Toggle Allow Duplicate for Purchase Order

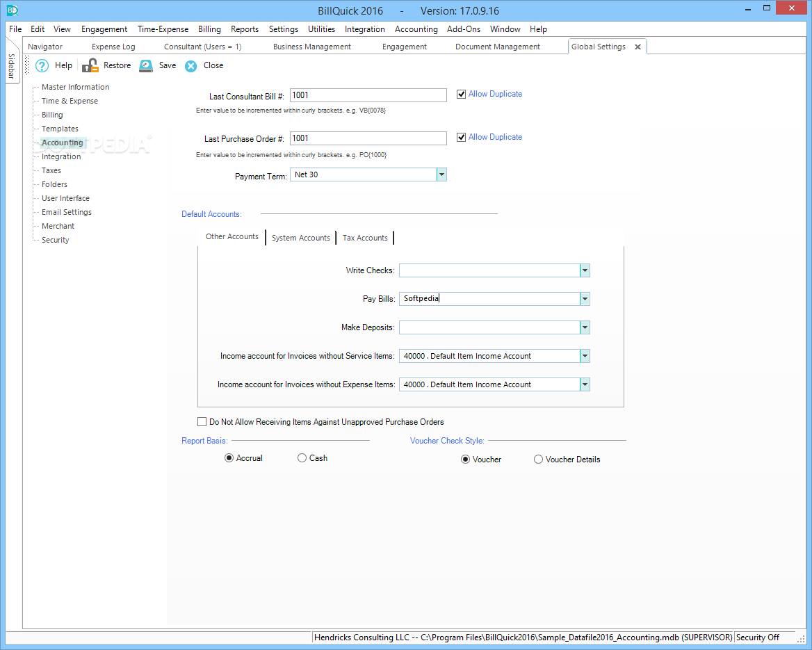(461, 137)
